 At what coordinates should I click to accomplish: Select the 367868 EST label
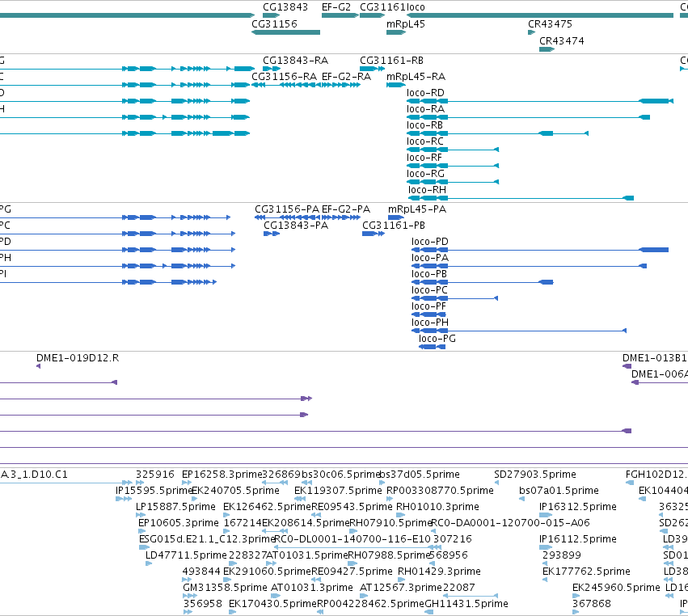[x=592, y=604]
